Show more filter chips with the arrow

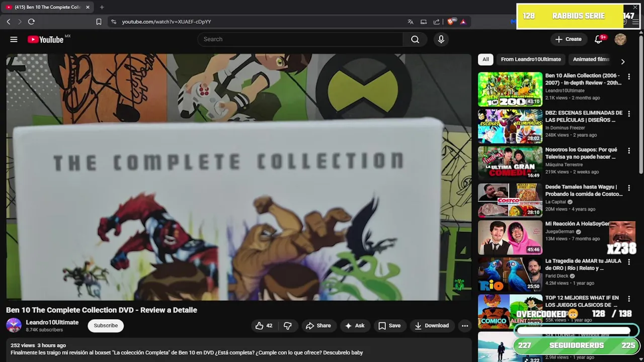(x=623, y=61)
